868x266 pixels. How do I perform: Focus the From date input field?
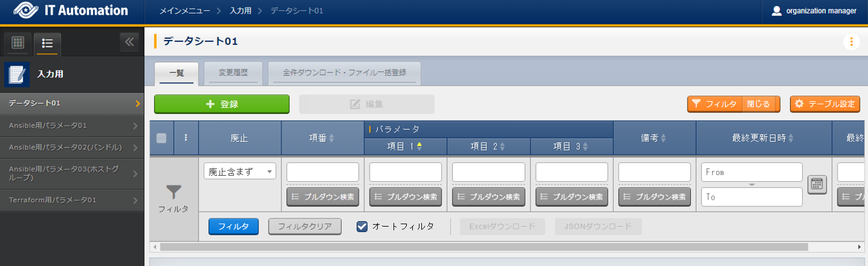tap(752, 172)
